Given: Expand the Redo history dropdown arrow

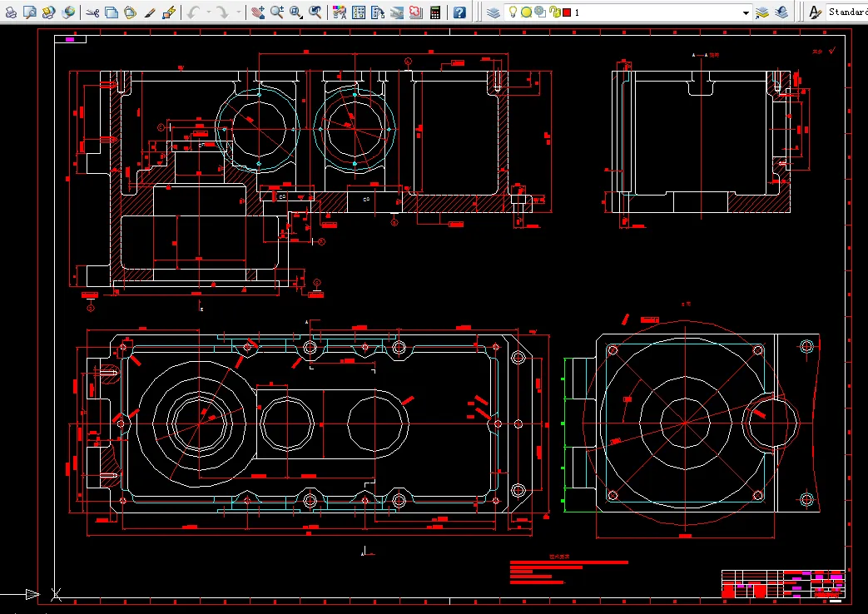Looking at the screenshot, I should click(x=238, y=12).
